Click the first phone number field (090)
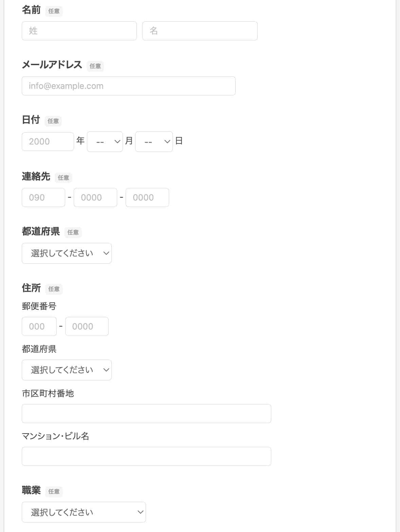This screenshot has height=532, width=400. (43, 197)
